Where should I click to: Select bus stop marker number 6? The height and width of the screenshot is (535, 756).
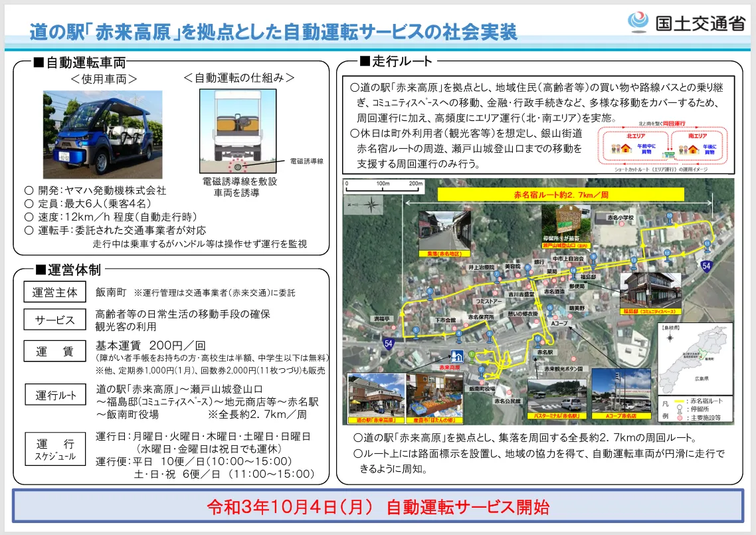[x=430, y=294]
